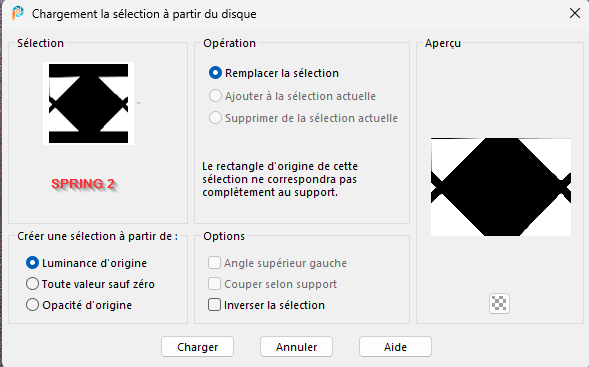This screenshot has width=589, height=367.
Task: Check the Couper selon support box
Action: [214, 284]
